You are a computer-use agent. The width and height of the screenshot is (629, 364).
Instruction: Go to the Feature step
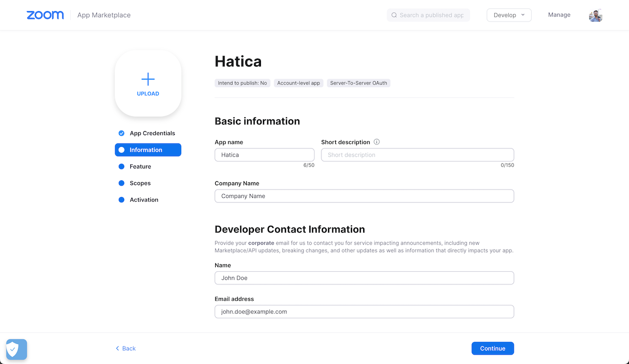click(x=140, y=167)
